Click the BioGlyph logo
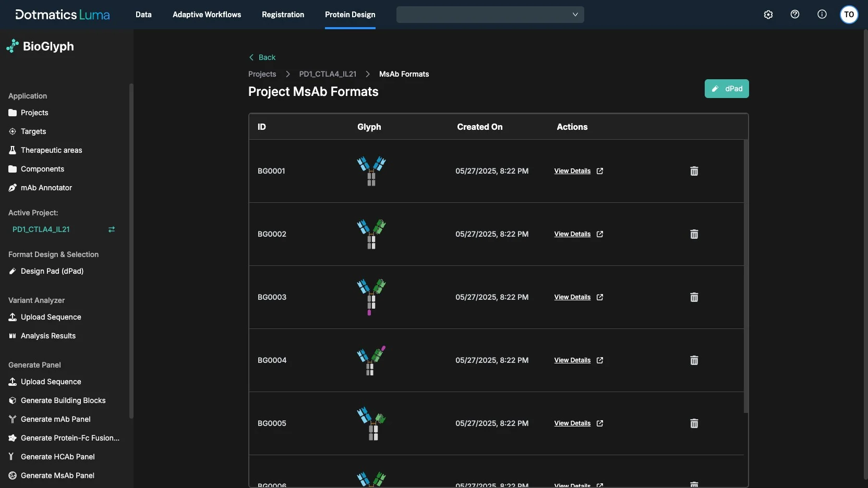Viewport: 868px width, 488px height. pos(40,46)
